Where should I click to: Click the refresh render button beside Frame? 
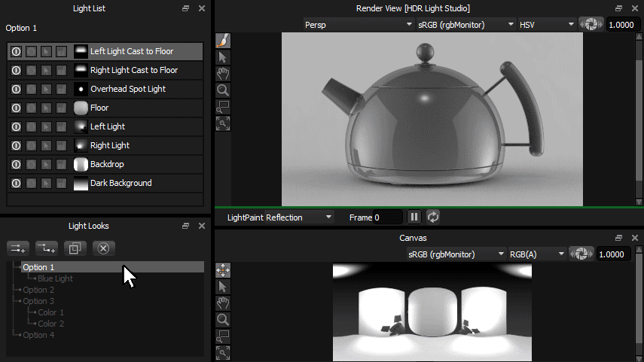click(x=432, y=218)
